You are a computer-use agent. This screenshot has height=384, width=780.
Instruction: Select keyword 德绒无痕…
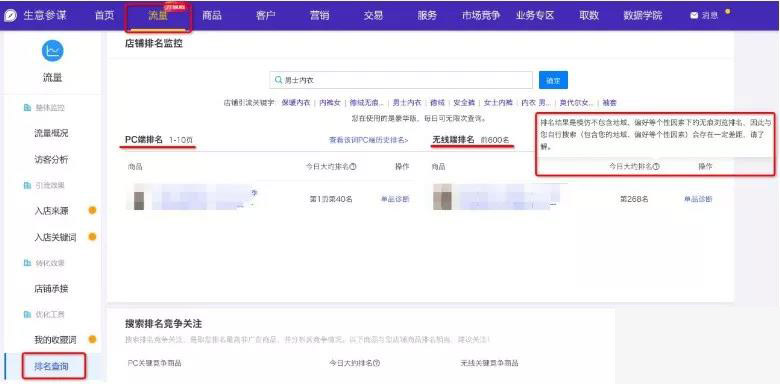[367, 103]
